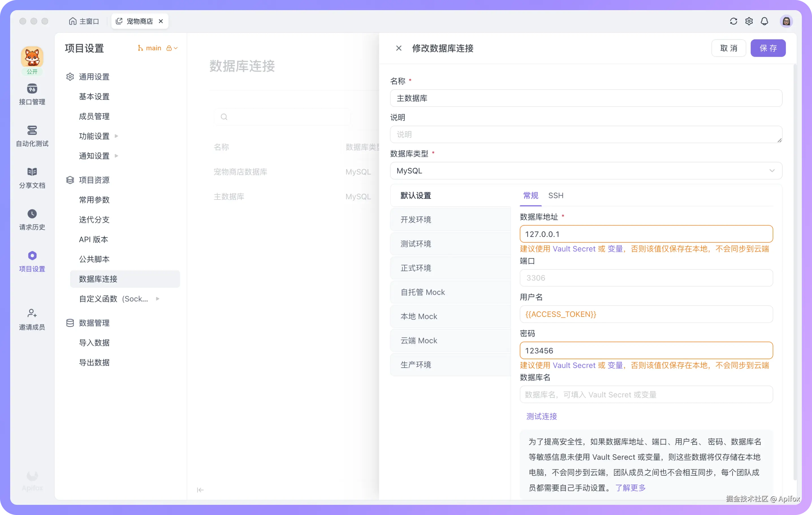This screenshot has width=812, height=515.
Task: Click the 测试连接 link
Action: click(541, 417)
